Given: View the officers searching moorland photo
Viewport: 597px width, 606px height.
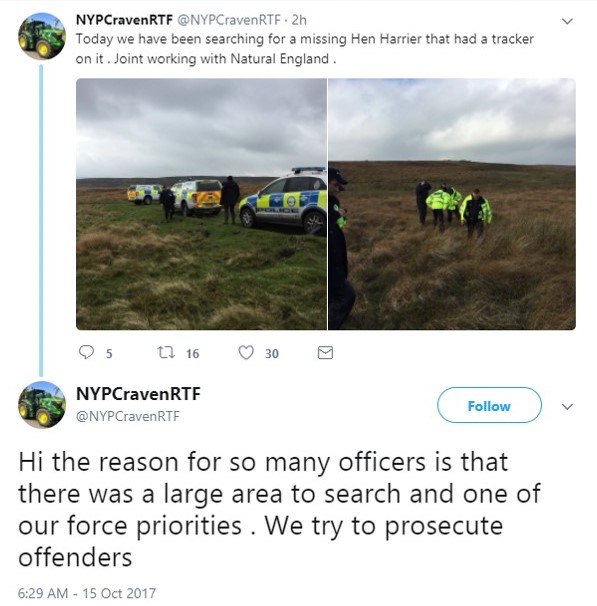Looking at the screenshot, I should 452,204.
